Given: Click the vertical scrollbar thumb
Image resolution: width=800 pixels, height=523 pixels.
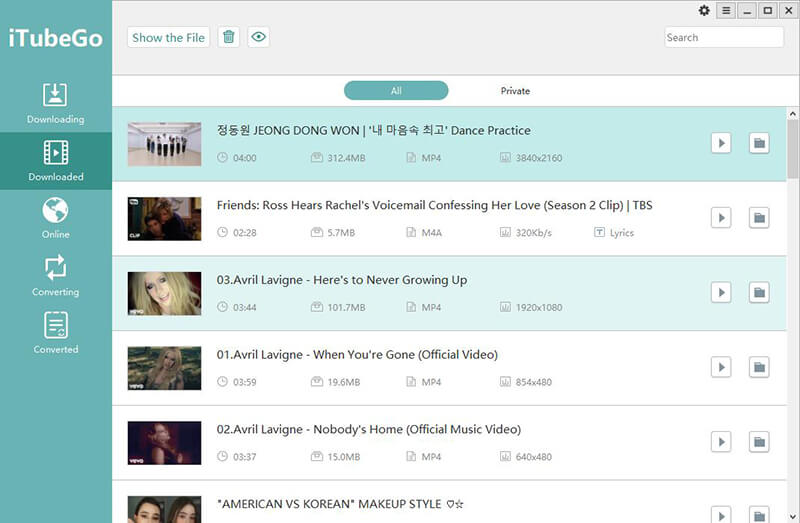Looking at the screenshot, I should (793, 150).
